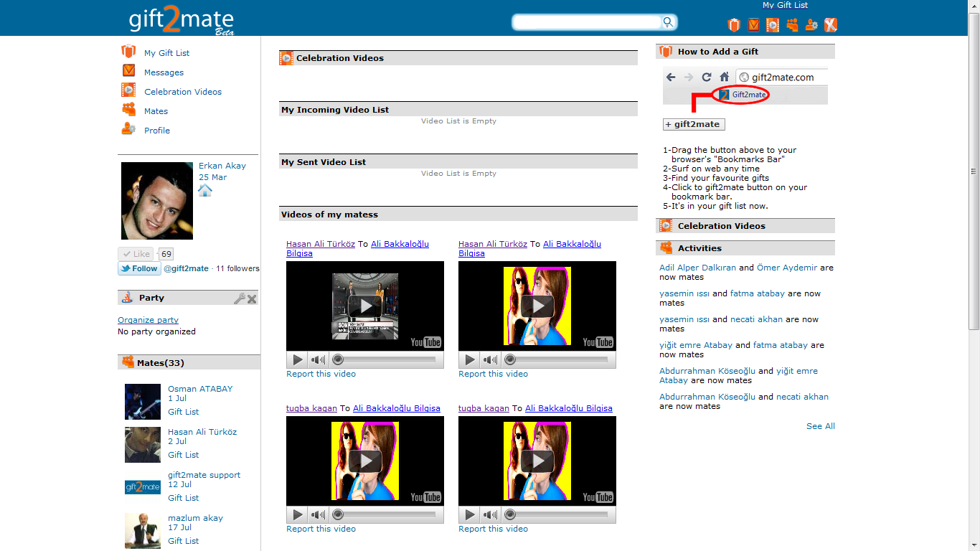Click Erkan Akay's profile photo

[x=157, y=201]
